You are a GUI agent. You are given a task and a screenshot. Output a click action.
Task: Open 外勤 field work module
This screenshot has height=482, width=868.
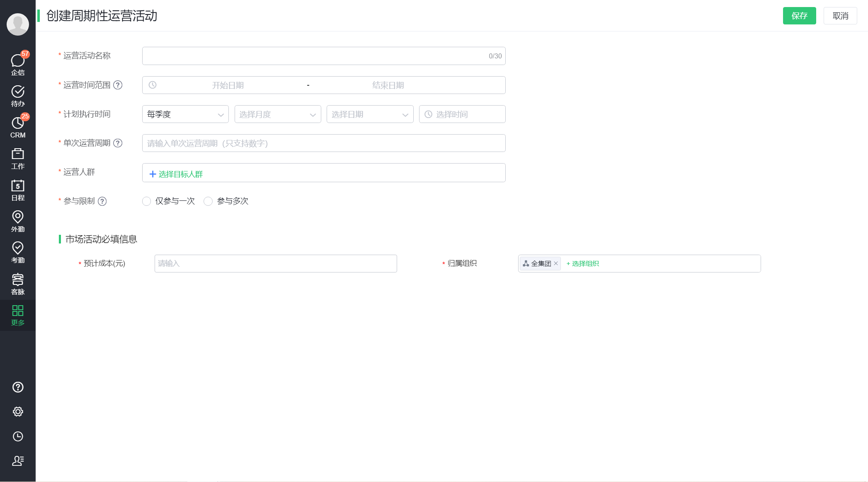click(x=18, y=222)
